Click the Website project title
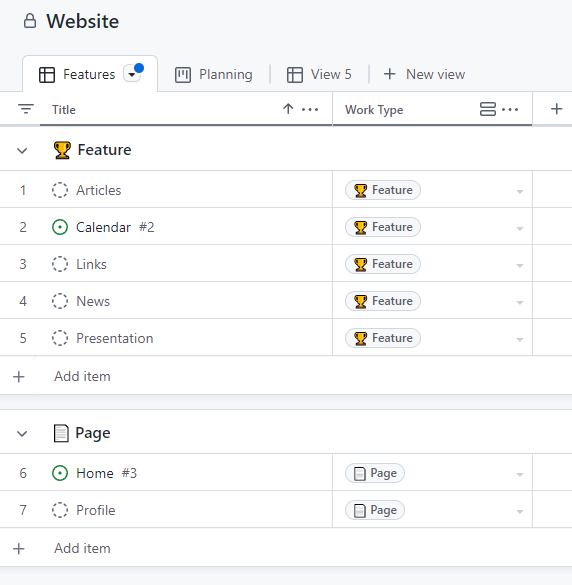Screen dimensions: 572x585 coord(82,21)
